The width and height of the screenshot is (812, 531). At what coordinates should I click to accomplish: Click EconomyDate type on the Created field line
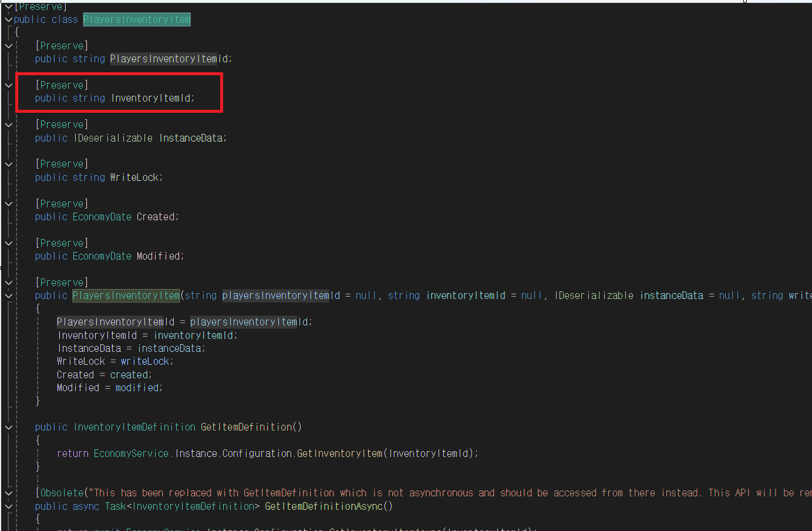[102, 217]
